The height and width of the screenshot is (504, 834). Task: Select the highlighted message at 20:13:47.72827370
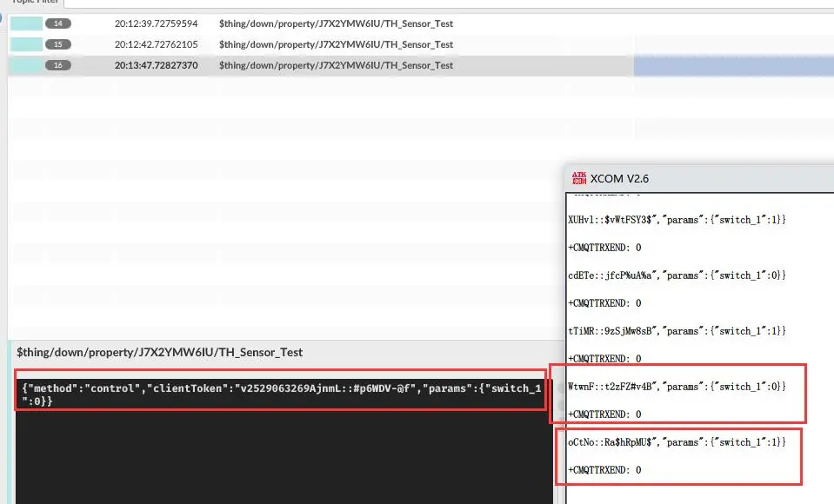coord(156,65)
